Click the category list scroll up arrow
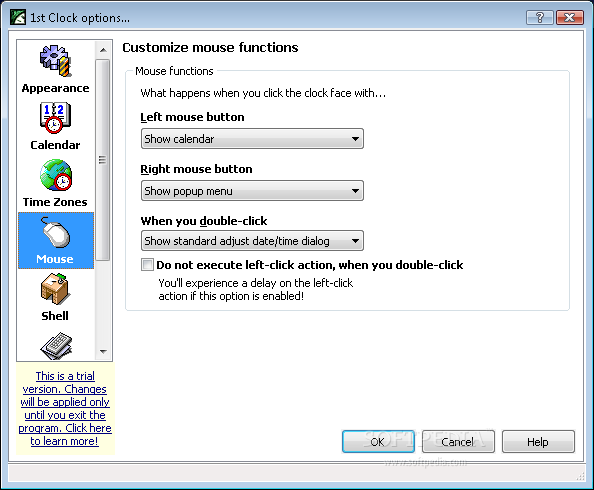This screenshot has width=594, height=490. click(x=103, y=50)
